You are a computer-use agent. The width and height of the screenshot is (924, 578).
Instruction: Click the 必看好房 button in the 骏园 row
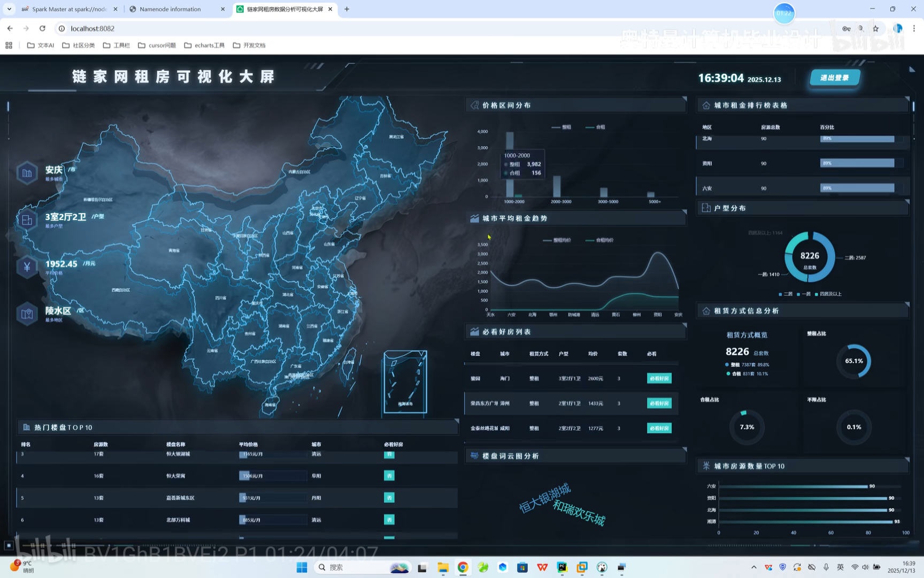coord(659,378)
